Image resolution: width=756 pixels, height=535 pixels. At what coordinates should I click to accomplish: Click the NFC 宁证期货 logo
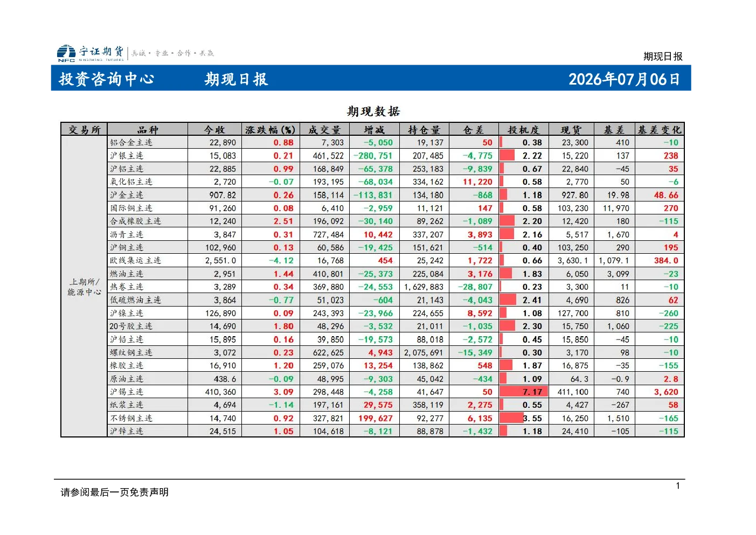tap(91, 53)
